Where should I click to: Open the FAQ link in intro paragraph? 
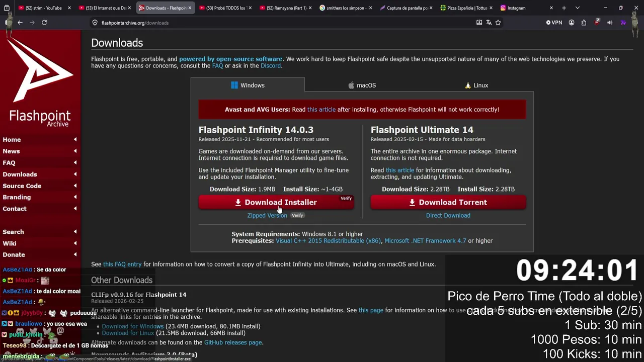[x=217, y=66]
